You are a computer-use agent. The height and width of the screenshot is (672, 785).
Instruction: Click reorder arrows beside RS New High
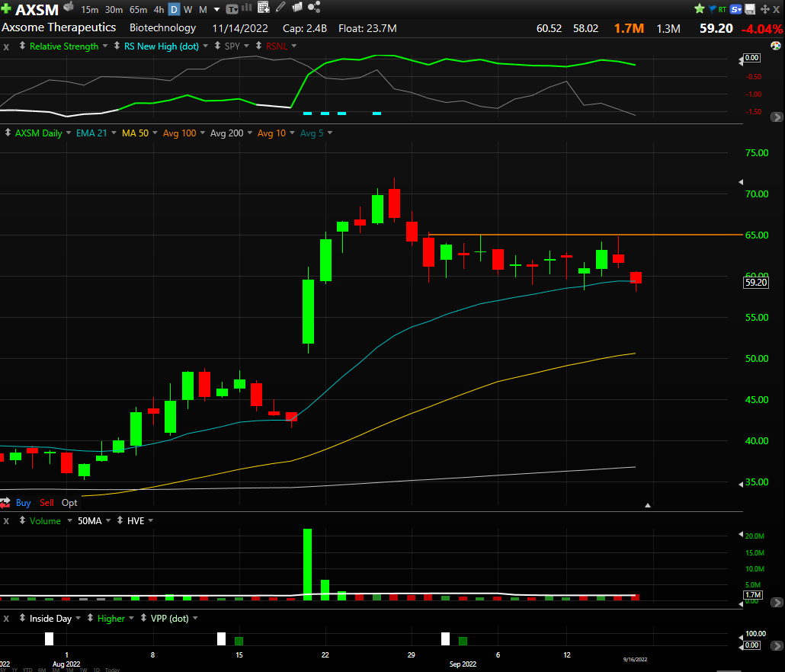[117, 46]
